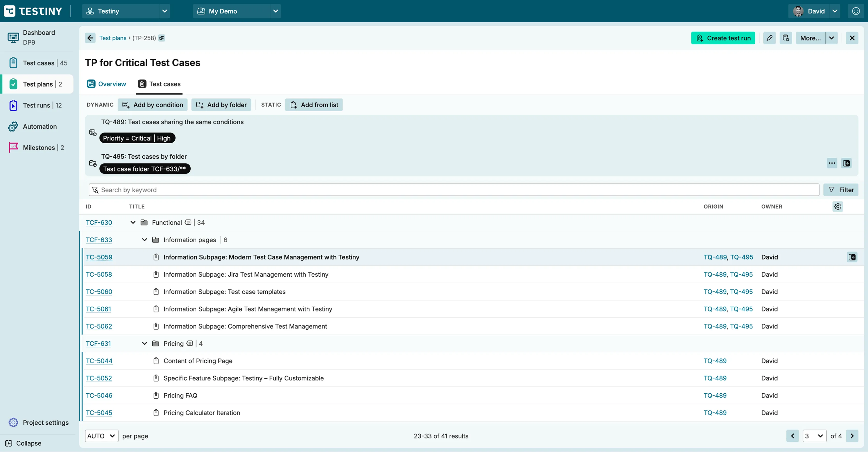Copy link icon next to TP-258
The height and width of the screenshot is (452, 868).
162,38
